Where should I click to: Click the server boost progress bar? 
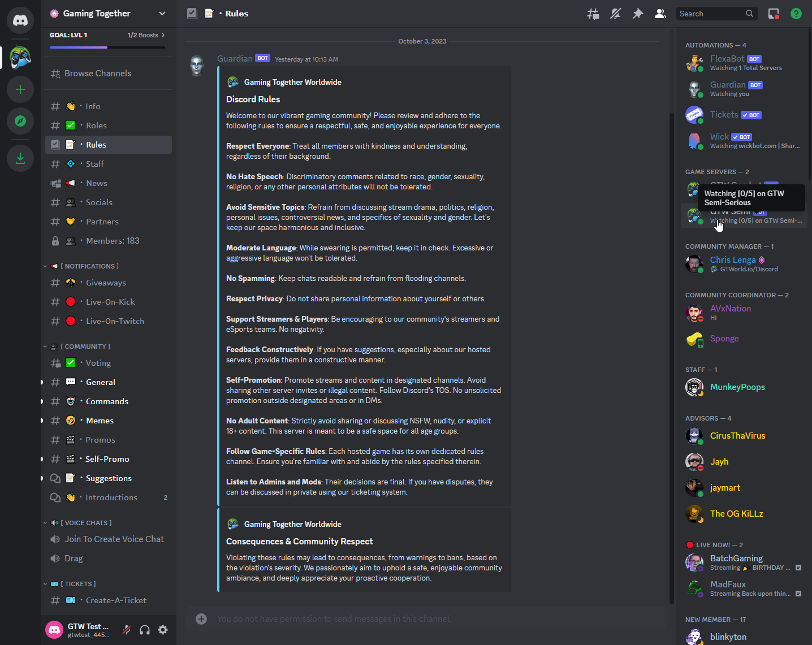(107, 47)
